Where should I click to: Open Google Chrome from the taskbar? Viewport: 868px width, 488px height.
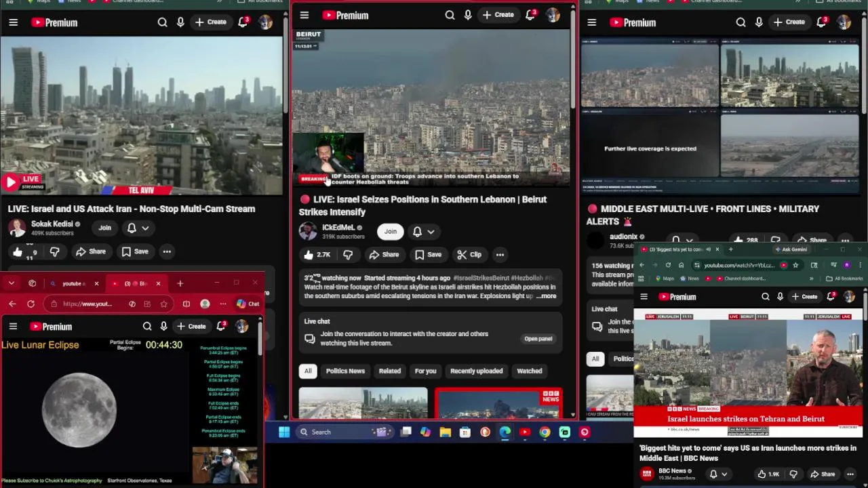coord(545,432)
